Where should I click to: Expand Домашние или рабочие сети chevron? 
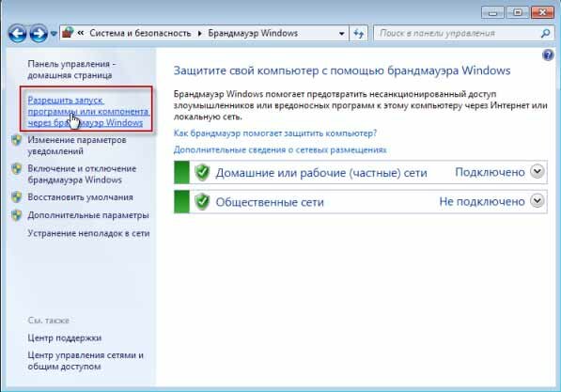(537, 171)
